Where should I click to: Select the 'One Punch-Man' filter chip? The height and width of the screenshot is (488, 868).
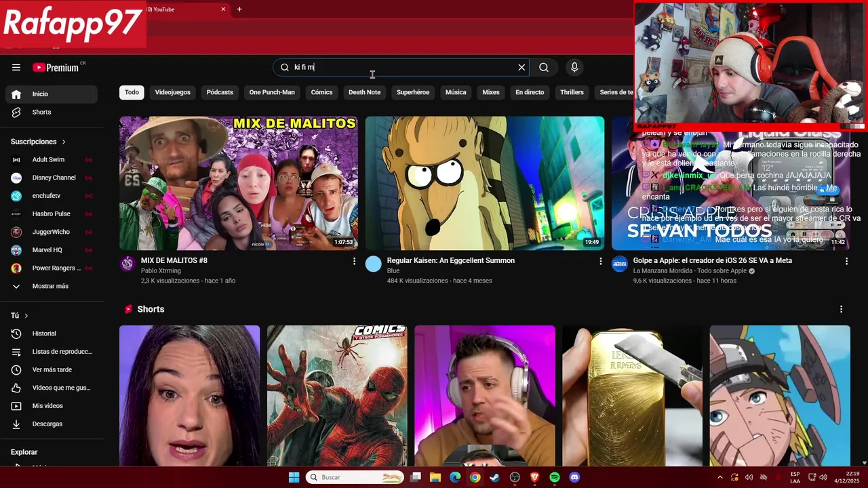[x=272, y=92]
